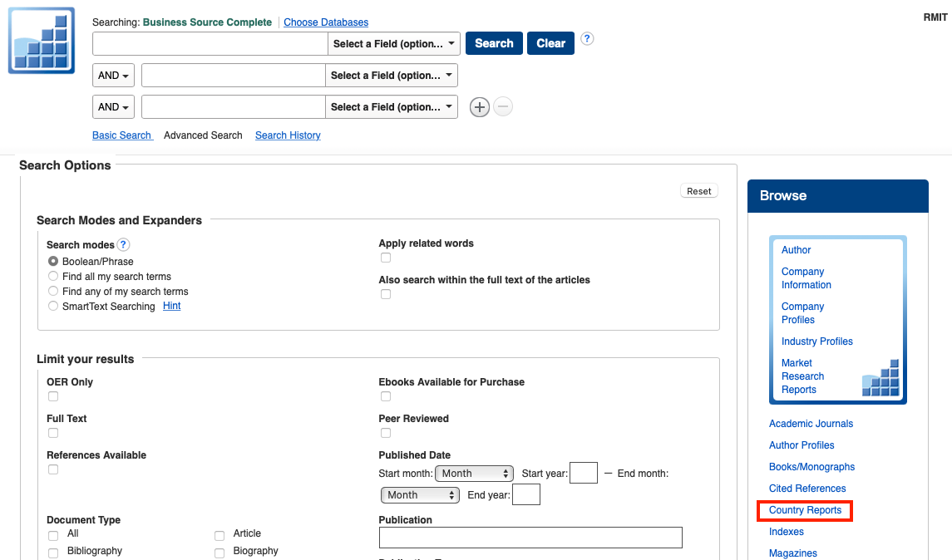Image resolution: width=952 pixels, height=560 pixels.
Task: Select the Boolean/Phrase search mode
Action: (53, 262)
